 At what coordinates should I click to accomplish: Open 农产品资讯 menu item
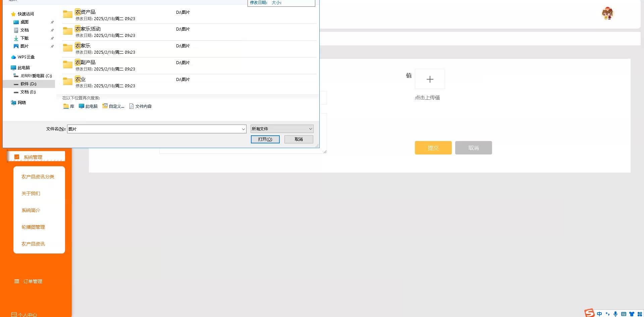[x=33, y=244]
